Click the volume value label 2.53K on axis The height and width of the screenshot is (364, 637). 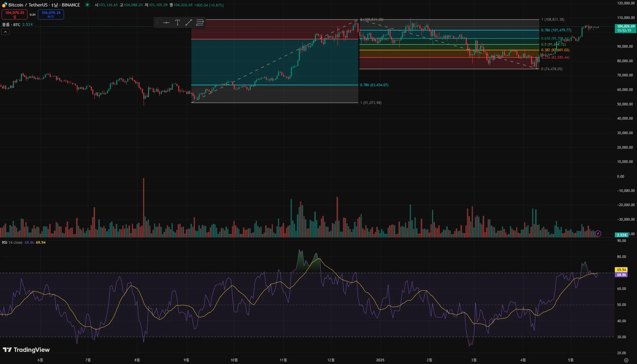point(621,235)
